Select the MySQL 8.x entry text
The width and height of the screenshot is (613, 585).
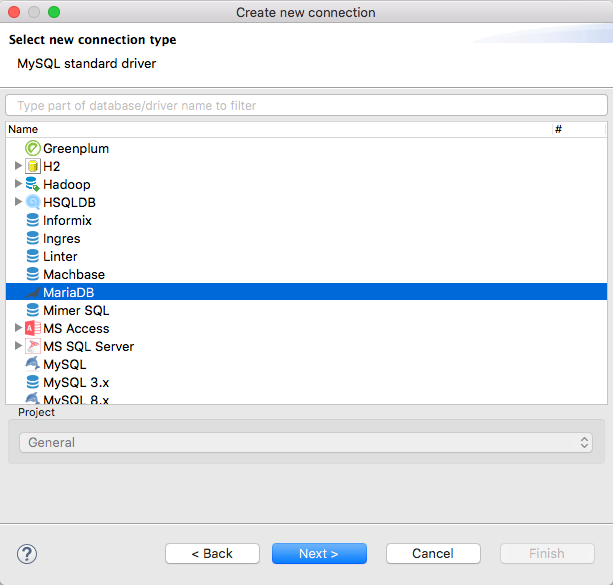click(x=76, y=399)
